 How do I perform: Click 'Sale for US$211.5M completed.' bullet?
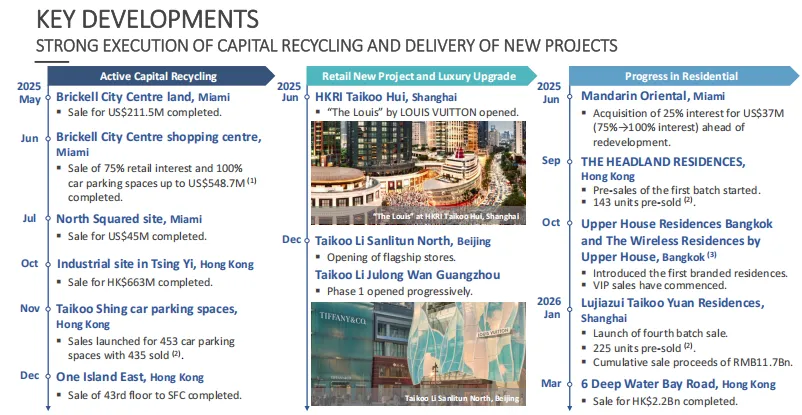pyautogui.click(x=145, y=113)
